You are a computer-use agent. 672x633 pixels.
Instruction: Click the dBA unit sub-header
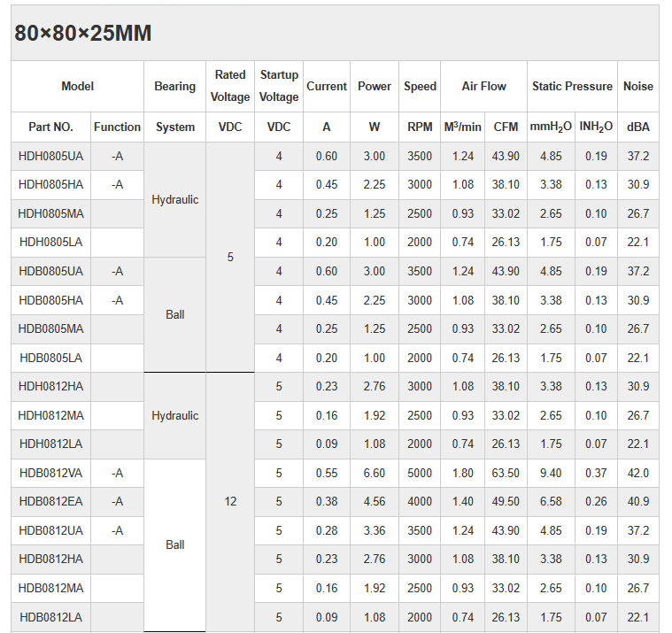pos(637,127)
